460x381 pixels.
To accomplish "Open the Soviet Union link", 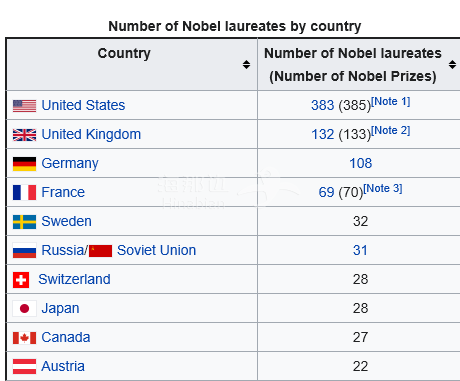I will coord(156,250).
